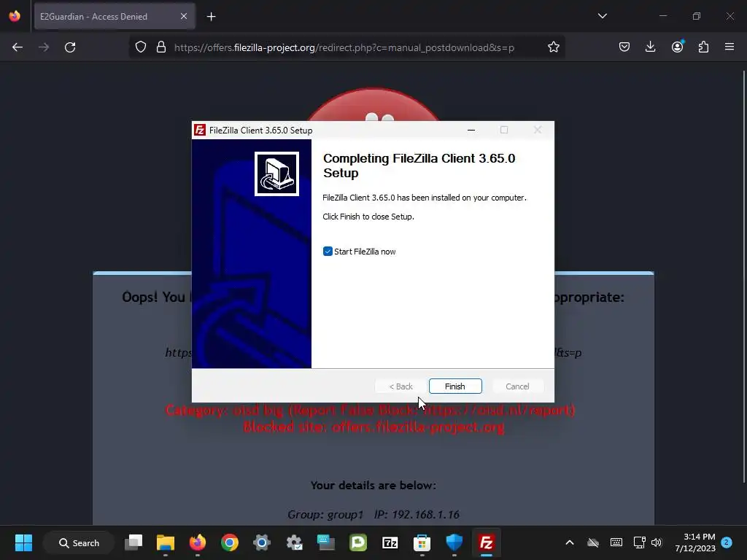
Task: Click the Firefox logo at top left
Action: point(15,16)
